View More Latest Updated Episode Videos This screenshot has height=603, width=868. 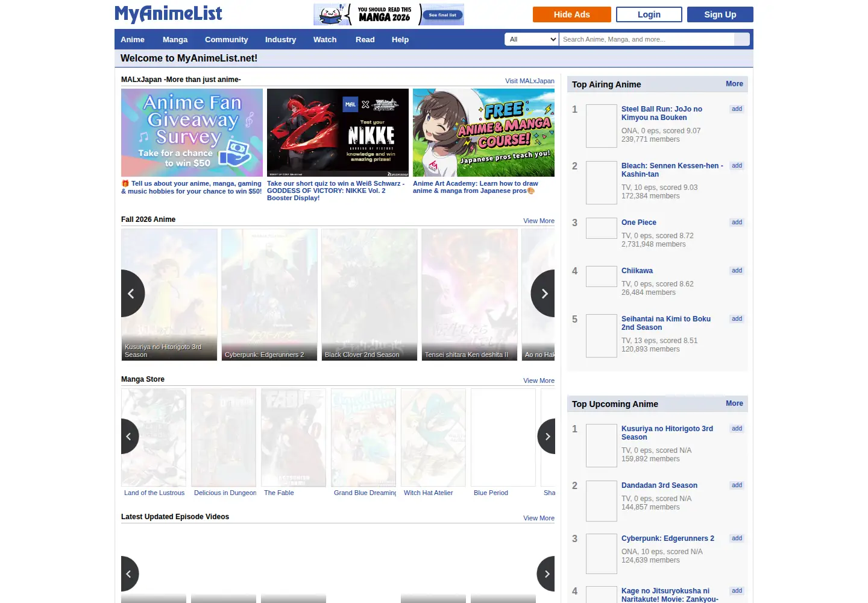(539, 518)
